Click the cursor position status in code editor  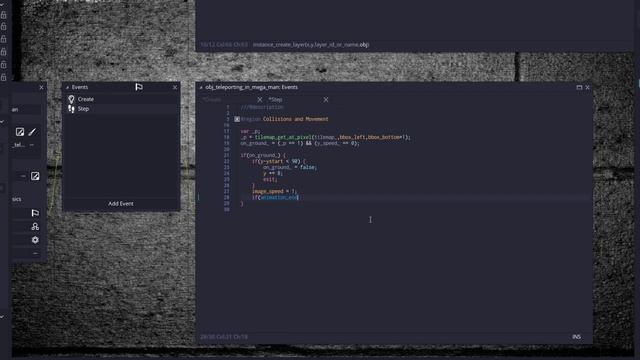tap(224, 337)
